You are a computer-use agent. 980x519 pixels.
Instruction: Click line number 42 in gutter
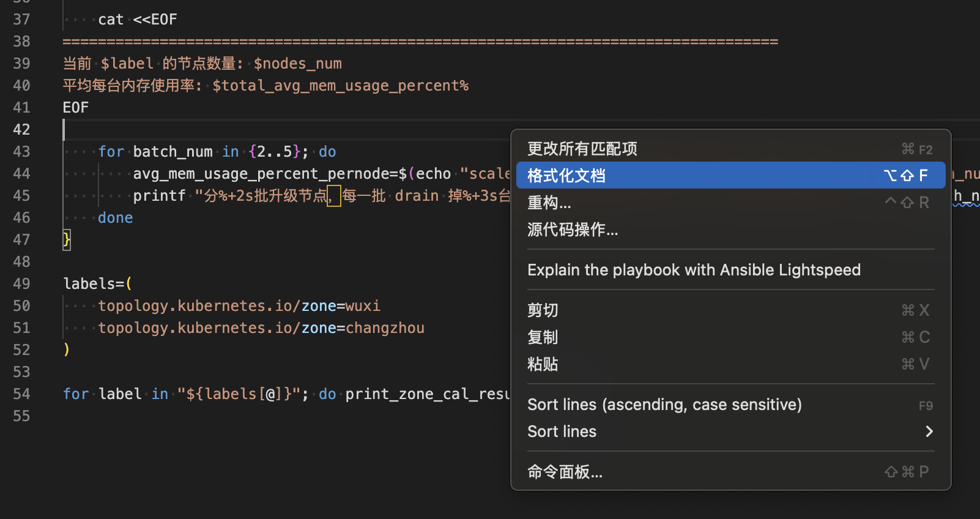21,130
